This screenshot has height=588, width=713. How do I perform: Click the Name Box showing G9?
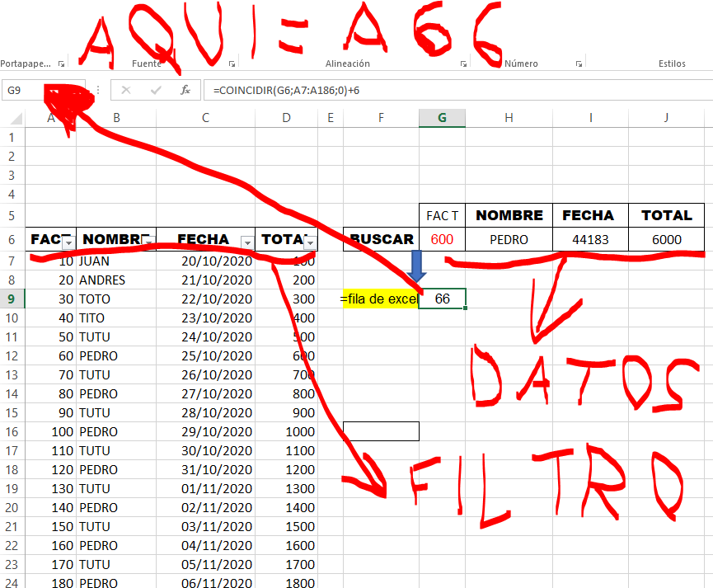point(44,90)
